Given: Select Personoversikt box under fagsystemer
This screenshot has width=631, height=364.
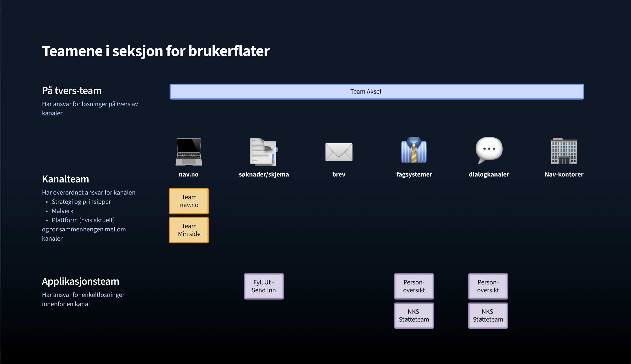Looking at the screenshot, I should [x=414, y=286].
